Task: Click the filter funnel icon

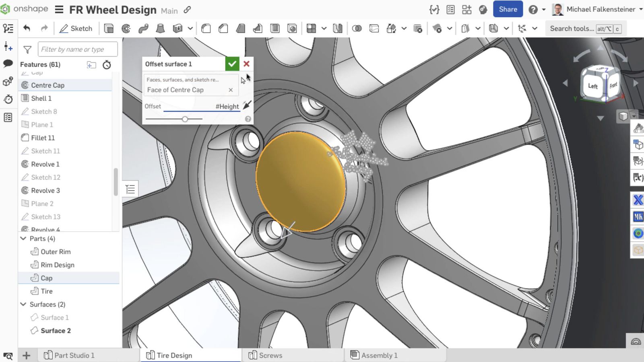Action: (x=27, y=49)
